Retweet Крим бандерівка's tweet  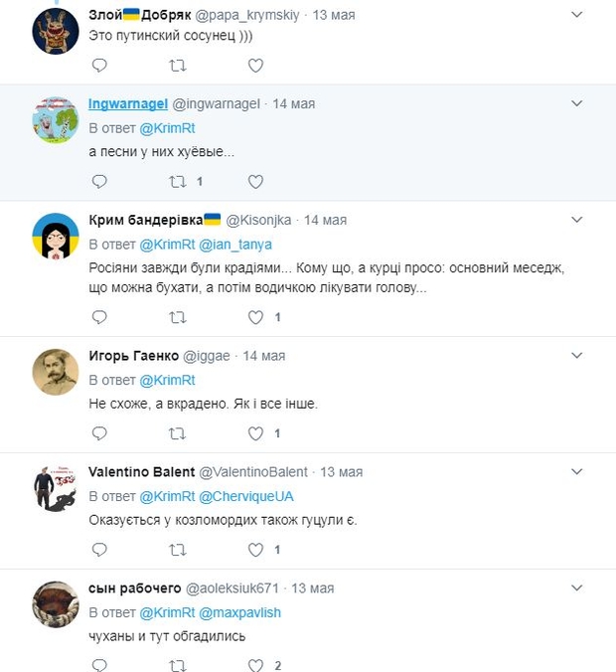(x=178, y=317)
